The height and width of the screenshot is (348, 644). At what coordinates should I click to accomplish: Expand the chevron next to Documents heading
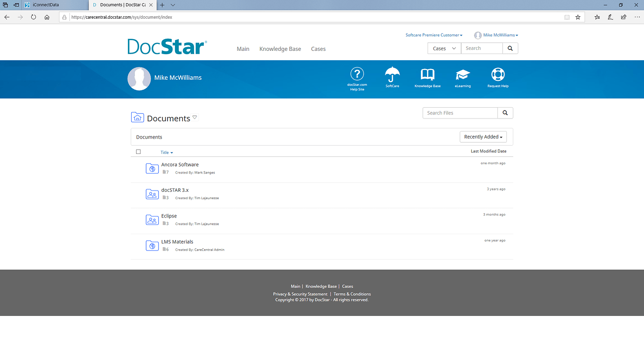(x=195, y=117)
